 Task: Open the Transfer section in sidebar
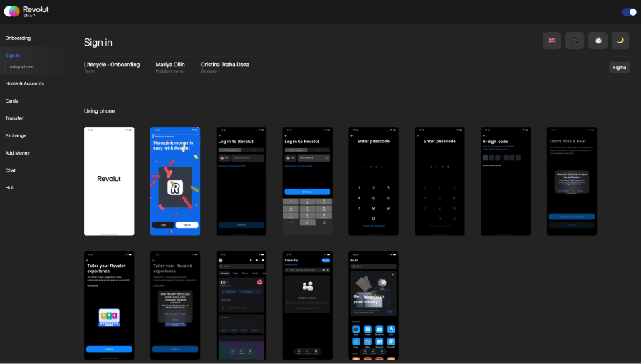[14, 118]
